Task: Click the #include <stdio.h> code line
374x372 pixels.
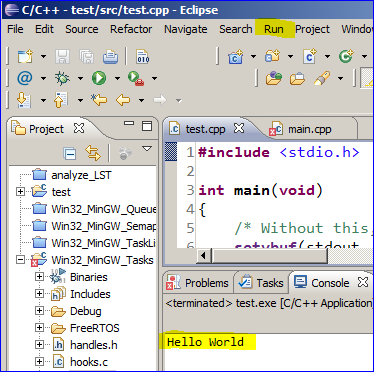Action: [279, 152]
